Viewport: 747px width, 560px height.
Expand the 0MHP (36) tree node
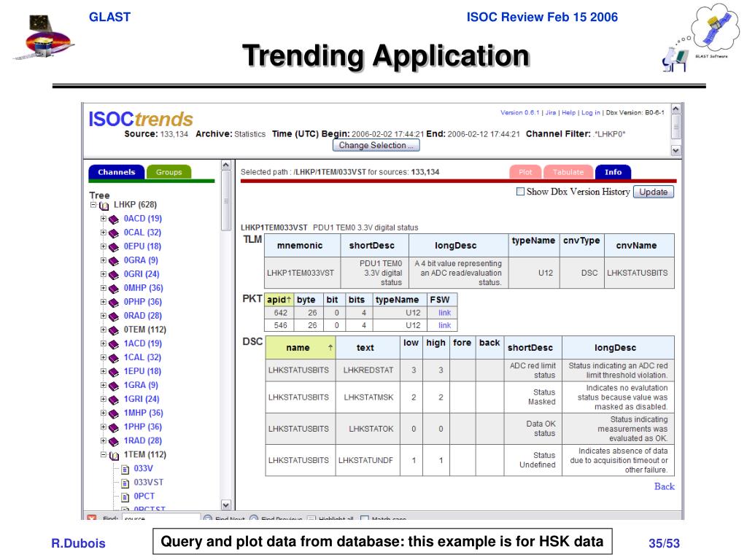coord(104,287)
